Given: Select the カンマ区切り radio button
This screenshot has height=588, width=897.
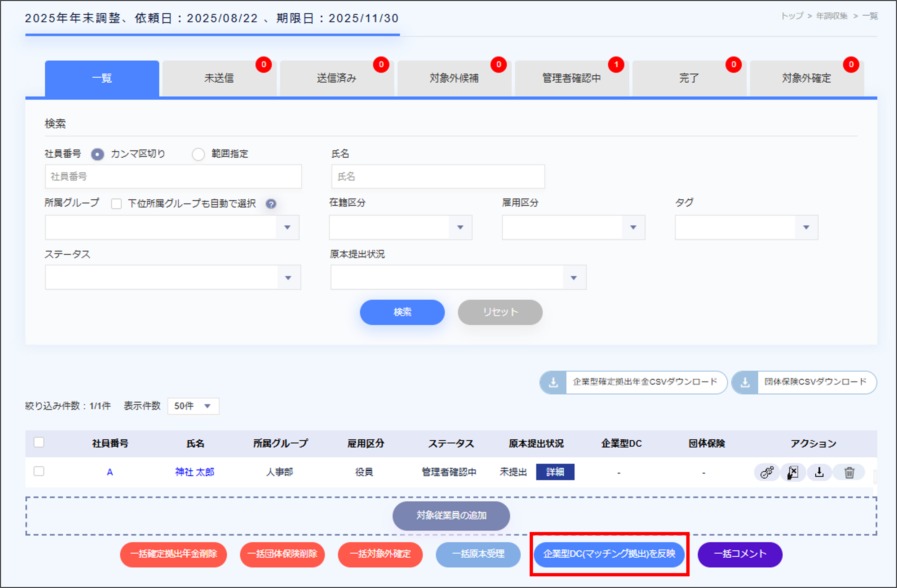Looking at the screenshot, I should pos(97,154).
